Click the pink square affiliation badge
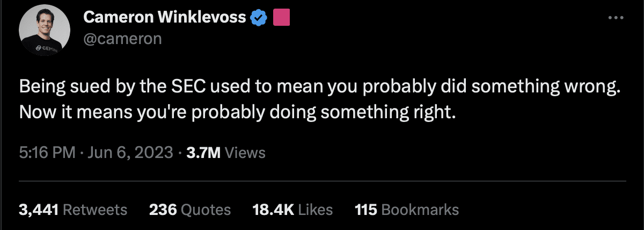Screen dimensions: 644x230 282,18
